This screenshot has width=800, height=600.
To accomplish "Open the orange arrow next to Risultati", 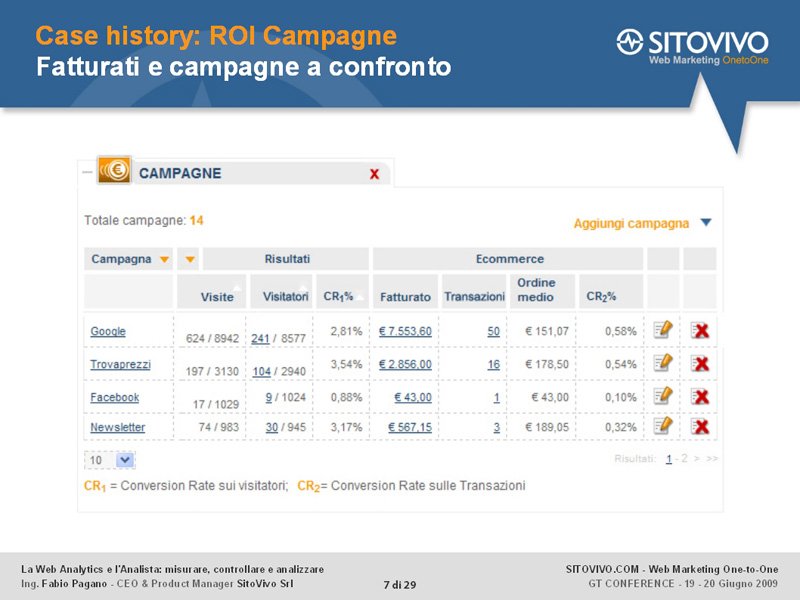I will (x=190, y=259).
